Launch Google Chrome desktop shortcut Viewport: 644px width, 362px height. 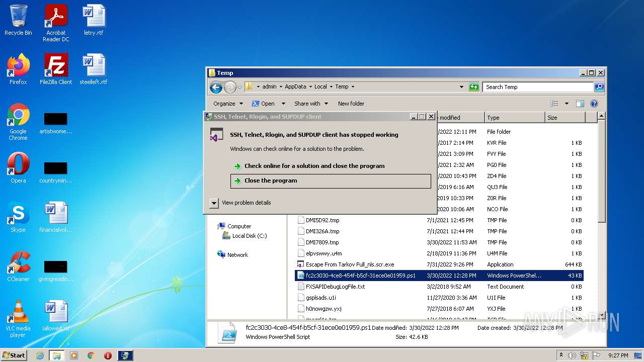pyautogui.click(x=18, y=122)
